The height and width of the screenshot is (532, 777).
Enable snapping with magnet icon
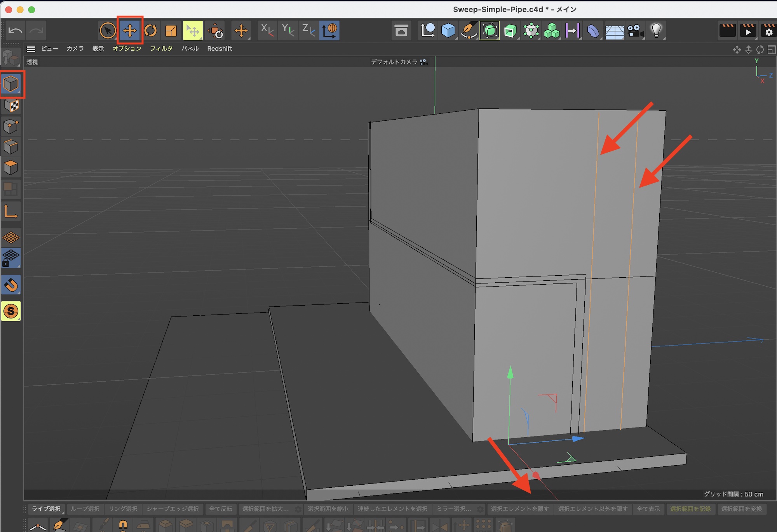coord(11,285)
